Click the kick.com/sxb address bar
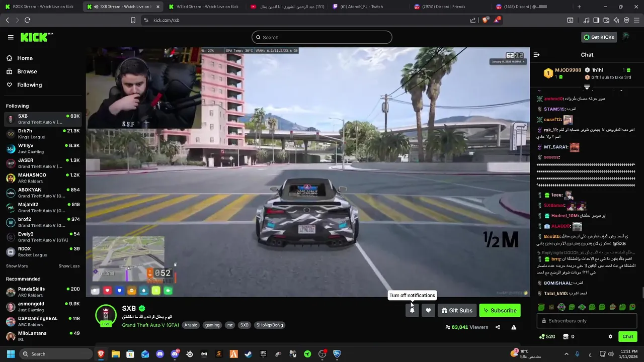Screen dimensions: 644x362 [302, 20]
